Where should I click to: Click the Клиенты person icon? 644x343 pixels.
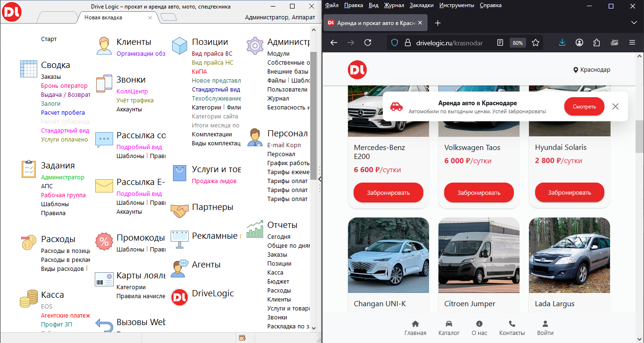click(x=104, y=46)
